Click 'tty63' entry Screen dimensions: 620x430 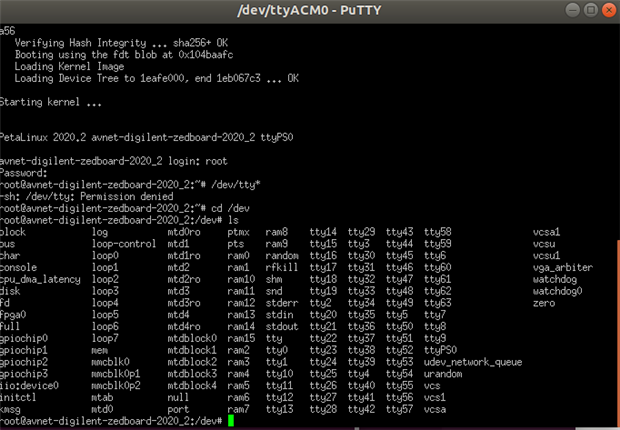pyautogui.click(x=438, y=303)
